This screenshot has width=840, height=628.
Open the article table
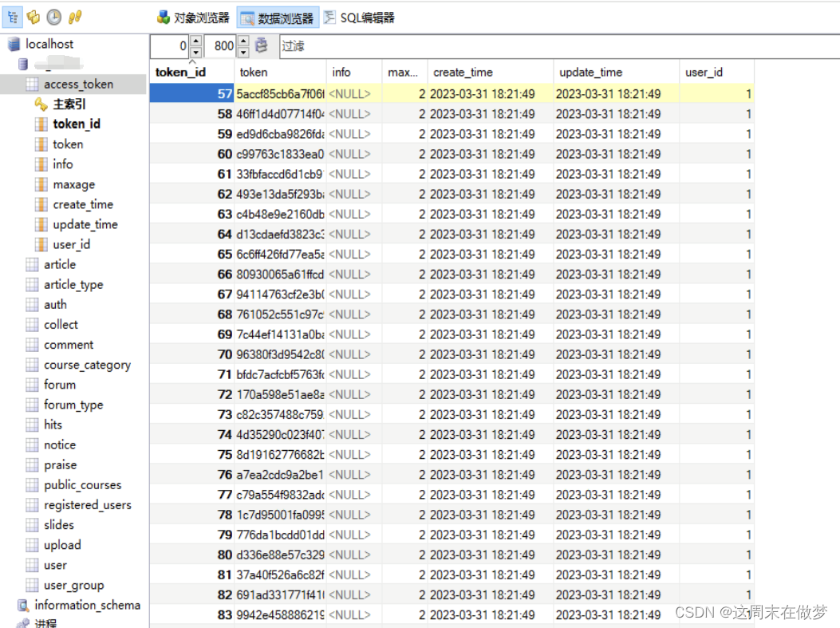[x=60, y=264]
